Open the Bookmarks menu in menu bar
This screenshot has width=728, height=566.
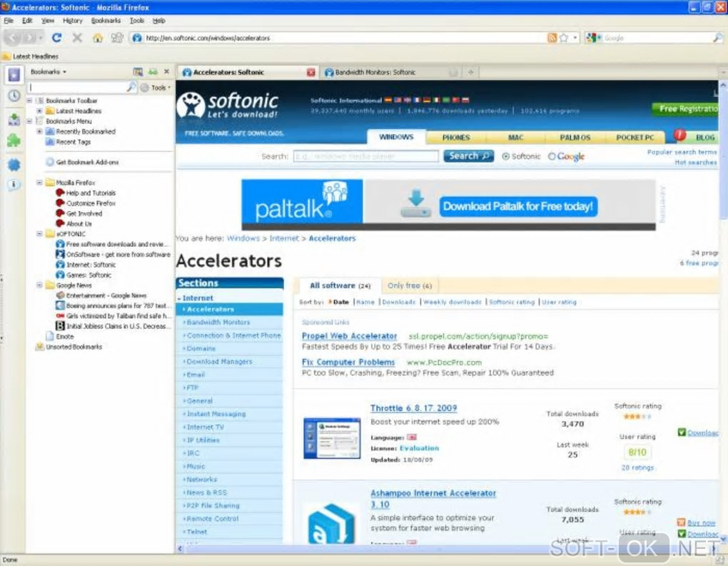pyautogui.click(x=106, y=21)
